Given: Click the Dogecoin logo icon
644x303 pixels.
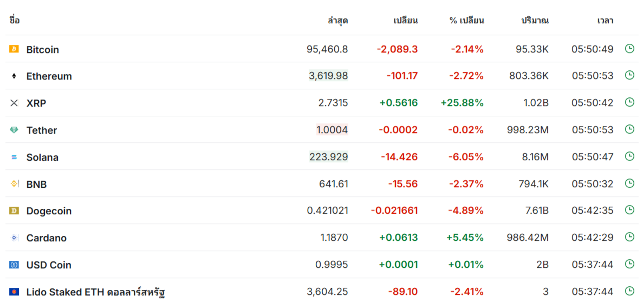Looking at the screenshot, I should click(x=14, y=210).
